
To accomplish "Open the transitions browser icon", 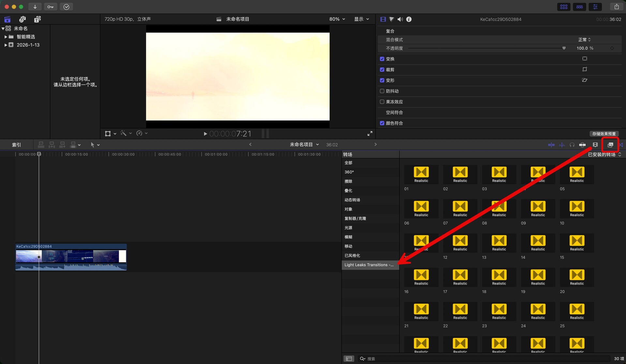I will point(621,145).
